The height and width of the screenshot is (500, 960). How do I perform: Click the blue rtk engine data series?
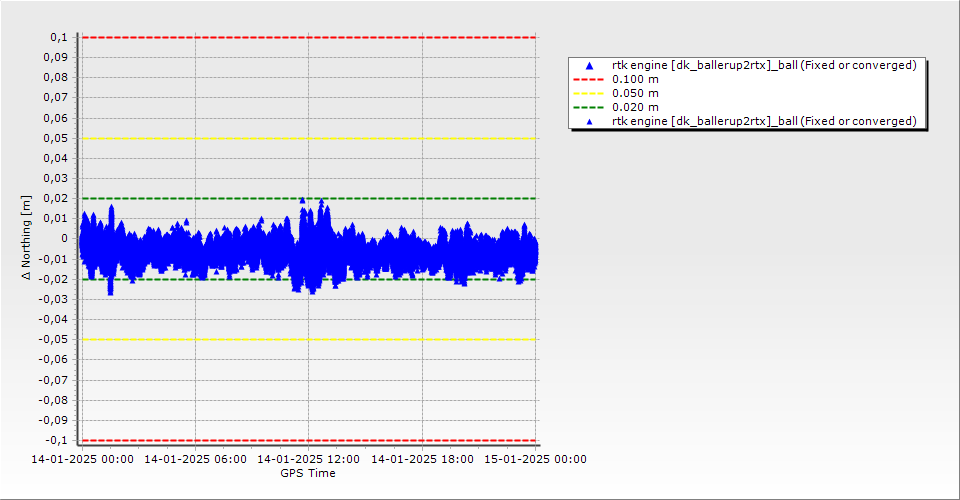click(x=309, y=248)
